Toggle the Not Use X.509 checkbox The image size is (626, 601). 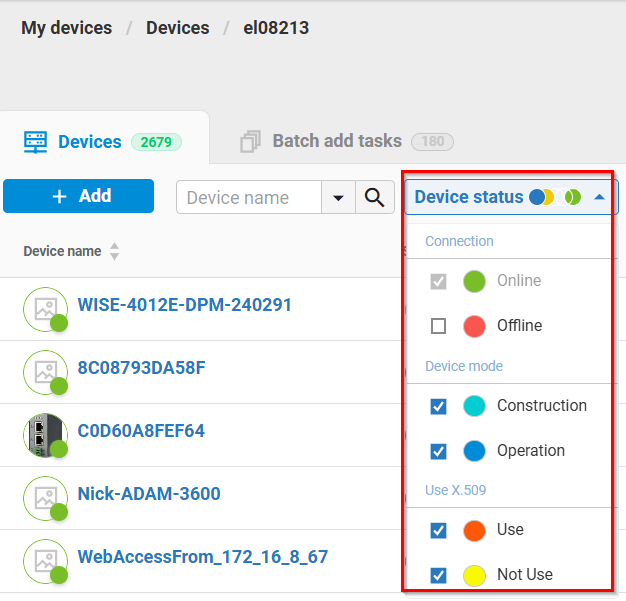pos(438,575)
